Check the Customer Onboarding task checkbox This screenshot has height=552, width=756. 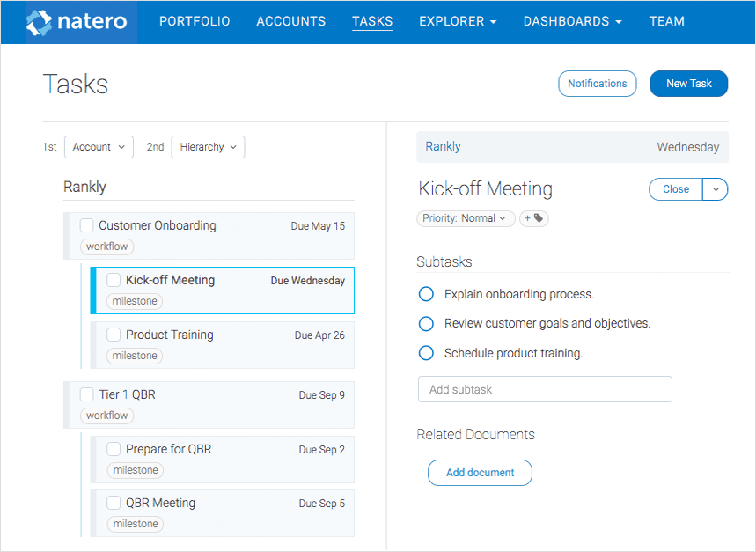[x=87, y=225]
